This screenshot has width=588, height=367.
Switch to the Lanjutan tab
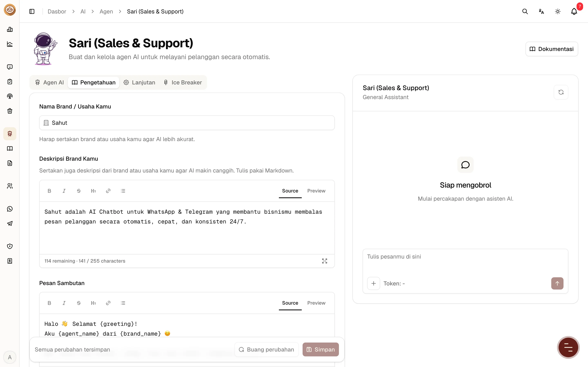pos(139,83)
